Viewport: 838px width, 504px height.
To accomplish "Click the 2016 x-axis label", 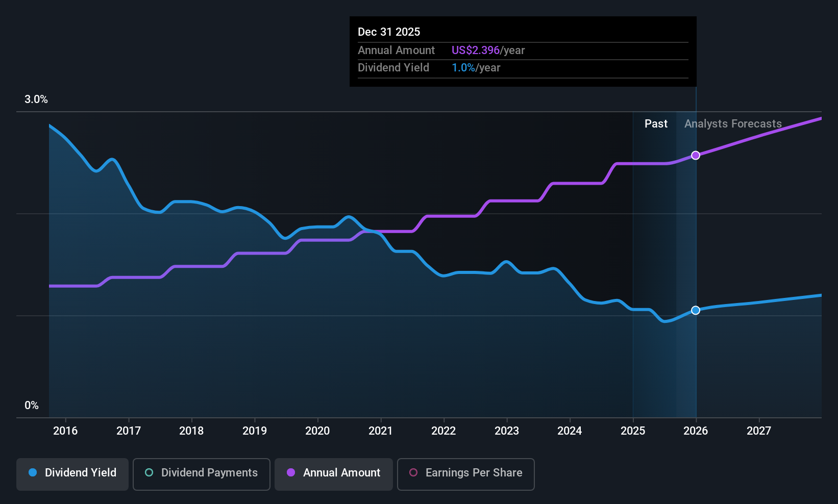I will [65, 431].
